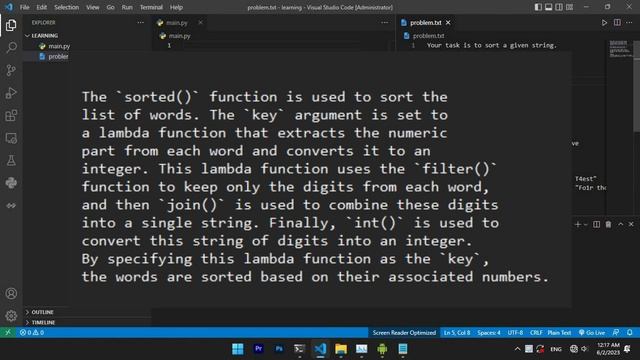Toggle the secondary side bar visibility
The image size is (640, 360).
[559, 7]
